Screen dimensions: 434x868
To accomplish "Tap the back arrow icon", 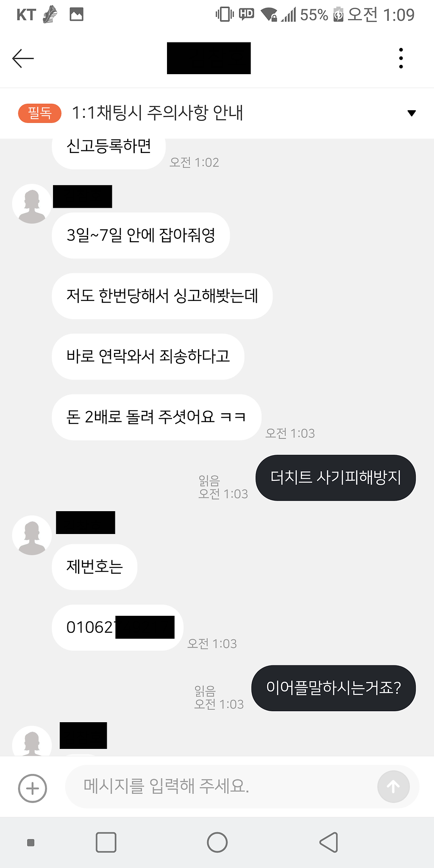I will pos(23,58).
